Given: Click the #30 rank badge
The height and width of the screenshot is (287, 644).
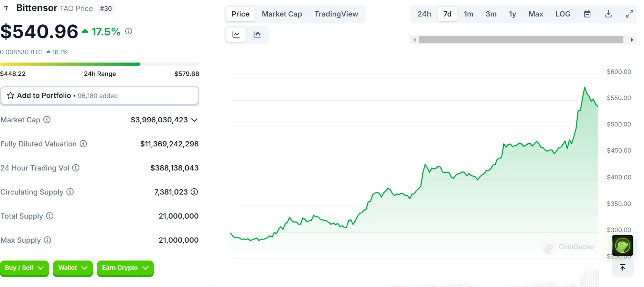Looking at the screenshot, I should (x=106, y=9).
